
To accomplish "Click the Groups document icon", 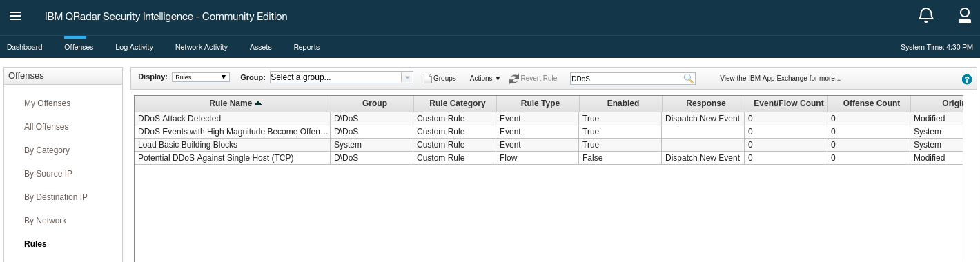I will (x=427, y=79).
